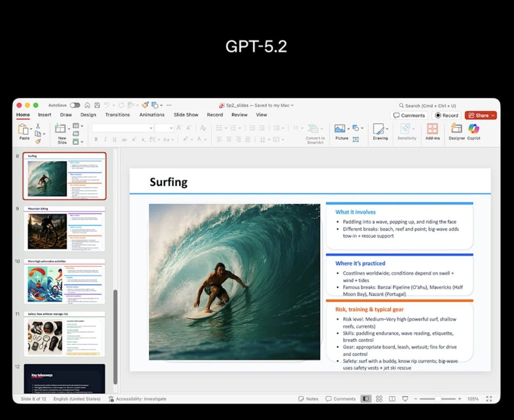Click the Clear Formatting icon
Screen dimensions: 514x420
click(x=203, y=128)
